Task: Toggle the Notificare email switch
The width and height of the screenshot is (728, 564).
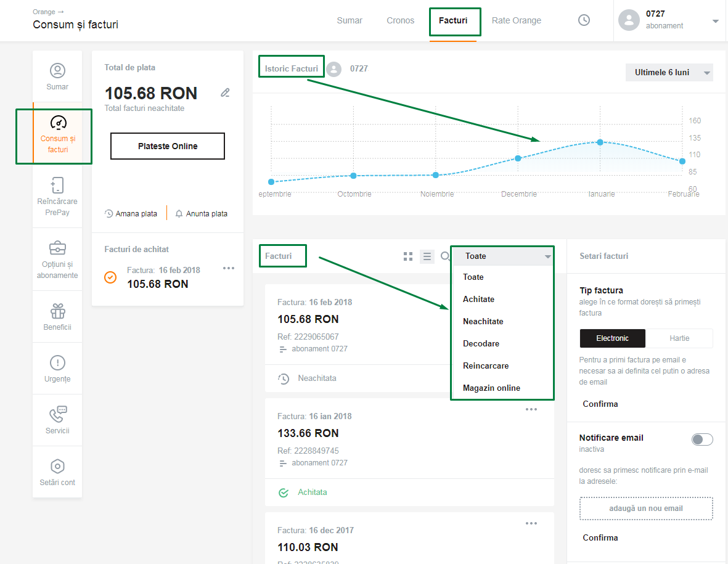Action: 702,439
